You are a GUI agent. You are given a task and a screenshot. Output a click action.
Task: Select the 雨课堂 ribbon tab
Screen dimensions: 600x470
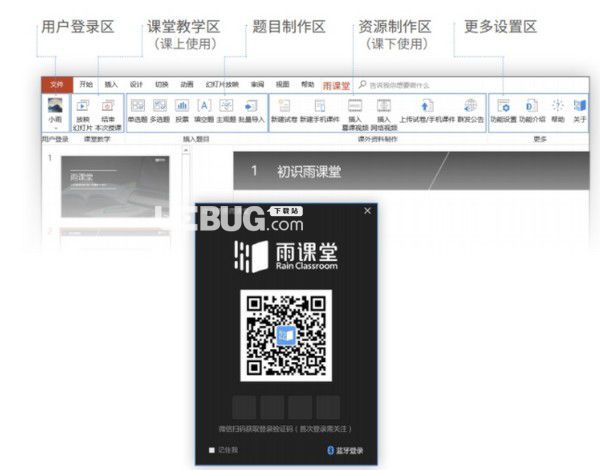[336, 85]
